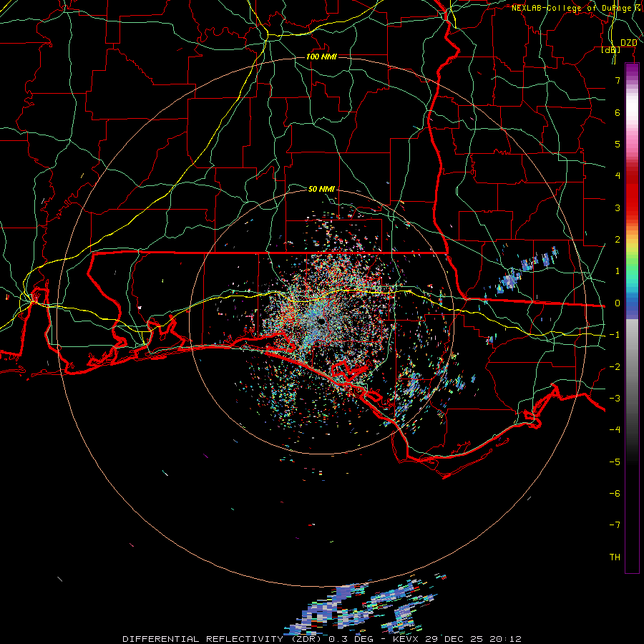
Task: Click the -4 value on the scale
Action: (615, 430)
